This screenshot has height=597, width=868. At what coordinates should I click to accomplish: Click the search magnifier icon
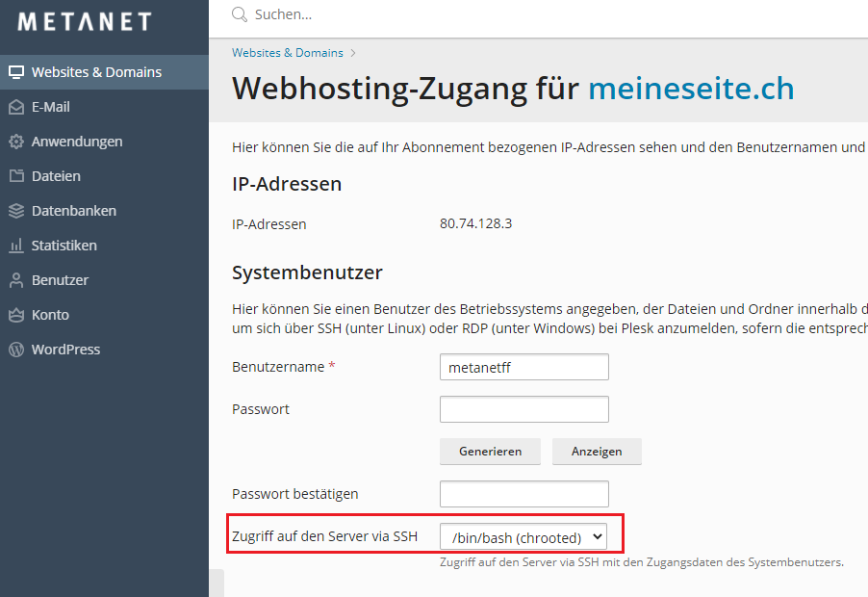point(240,15)
